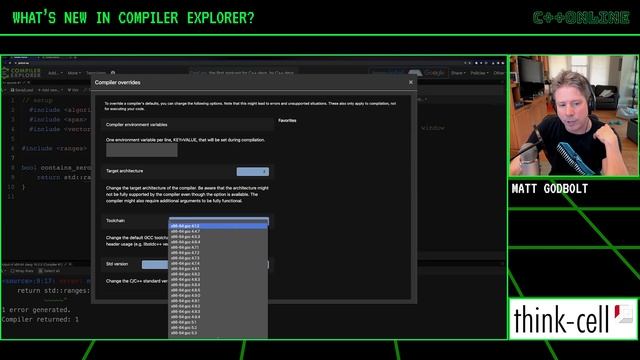Screen dimensions: 640x360
Task: Select x86-64 gcc 4.1.2 toolchain
Action: click(218, 226)
